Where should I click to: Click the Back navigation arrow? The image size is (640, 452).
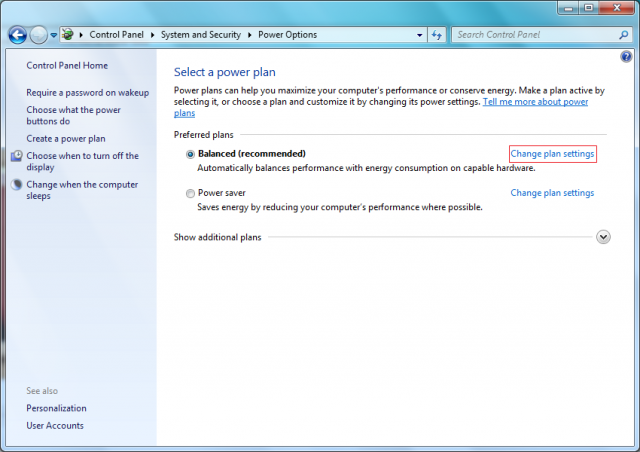coord(18,35)
